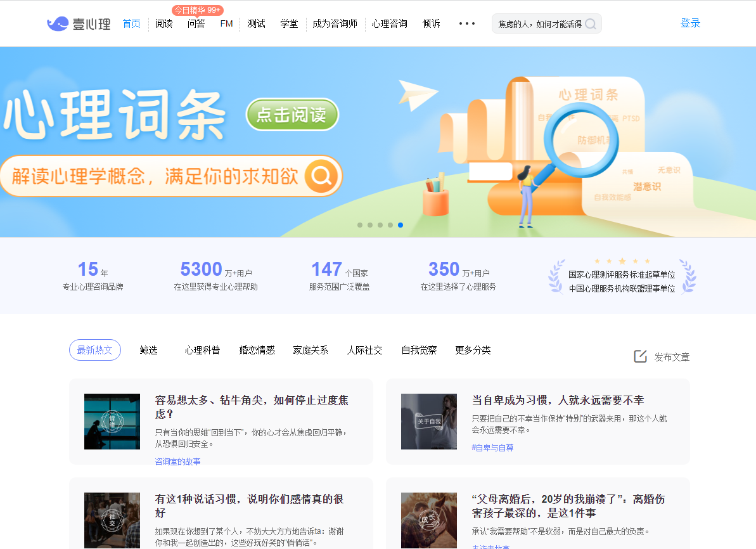Click the 壹心理 whale logo
The width and height of the screenshot is (756, 549).
click(x=58, y=24)
